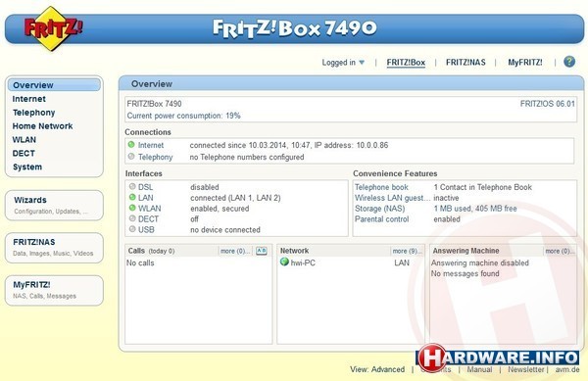Switch to FRITZ!NAS top tab

[x=465, y=62]
